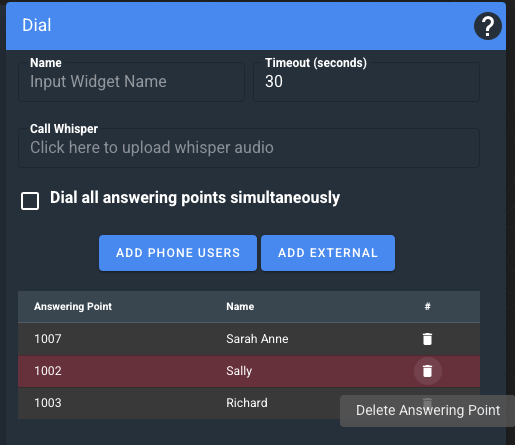This screenshot has width=515, height=445.
Task: Select the row for extension 1003
Action: pyautogui.click(x=249, y=403)
